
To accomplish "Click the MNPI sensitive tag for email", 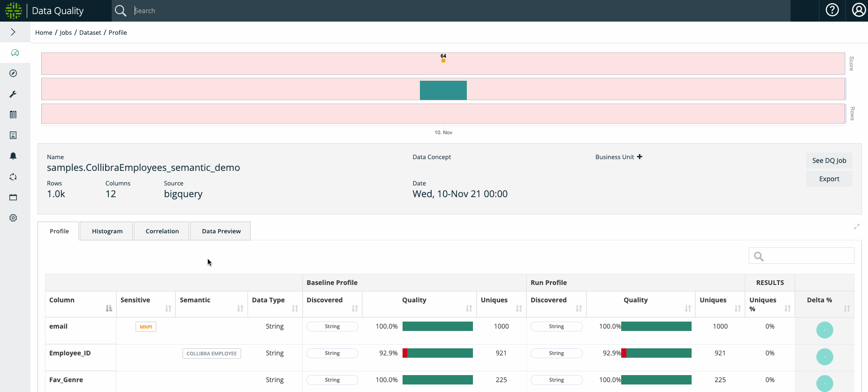I will (x=146, y=327).
